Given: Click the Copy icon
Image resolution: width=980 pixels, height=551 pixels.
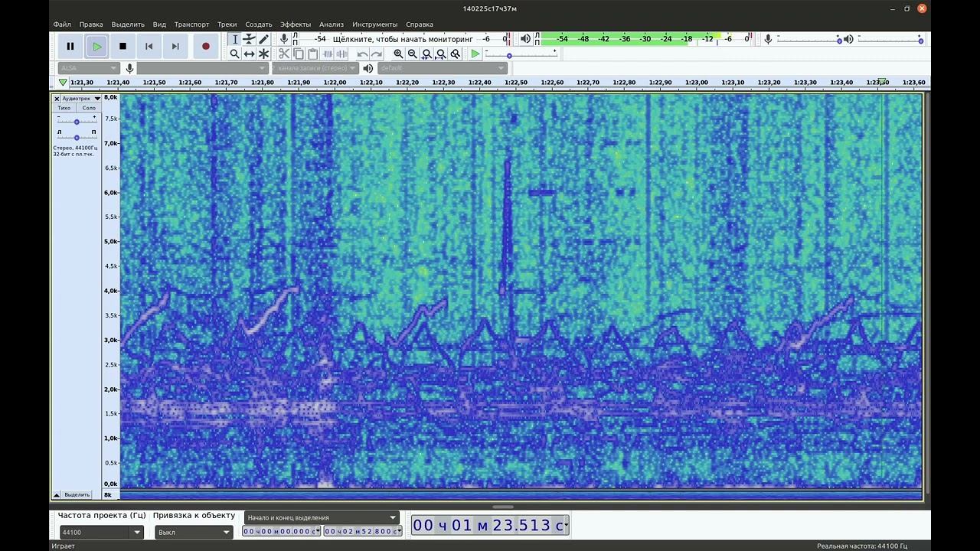Looking at the screenshot, I should click(299, 54).
